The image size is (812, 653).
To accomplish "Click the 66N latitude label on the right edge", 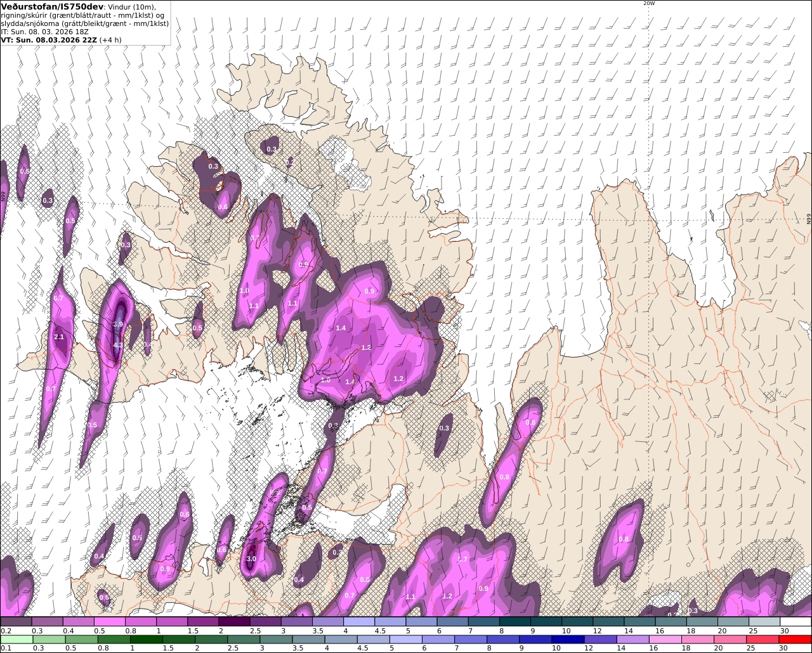I will [809, 218].
